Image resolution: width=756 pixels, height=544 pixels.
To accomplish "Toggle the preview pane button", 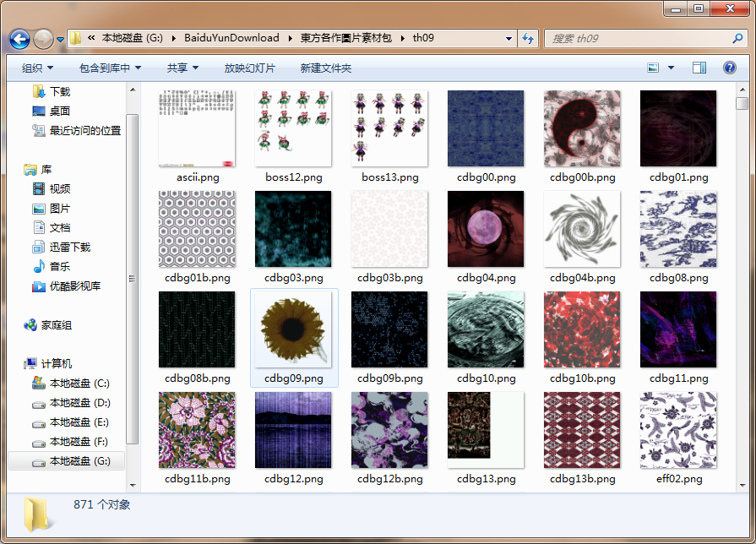I will (699, 68).
